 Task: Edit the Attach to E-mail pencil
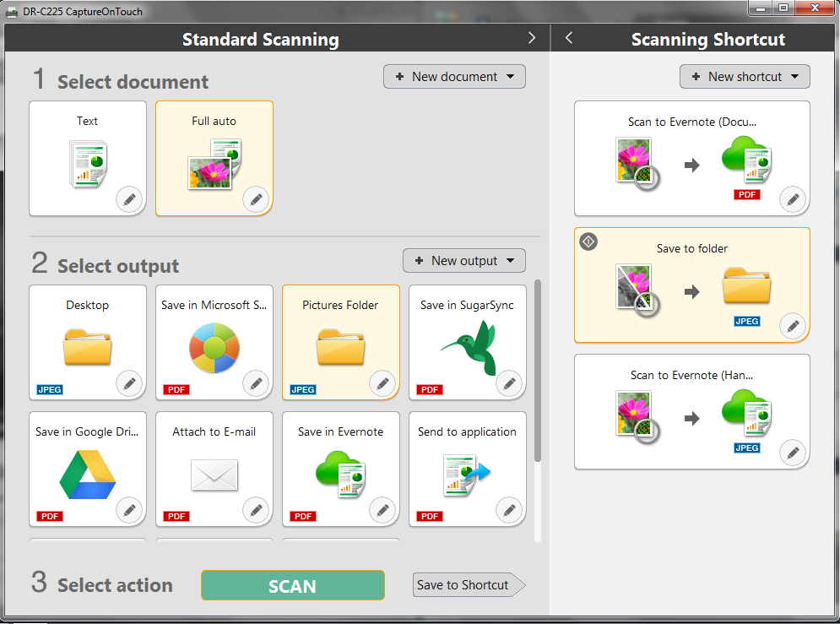point(256,510)
